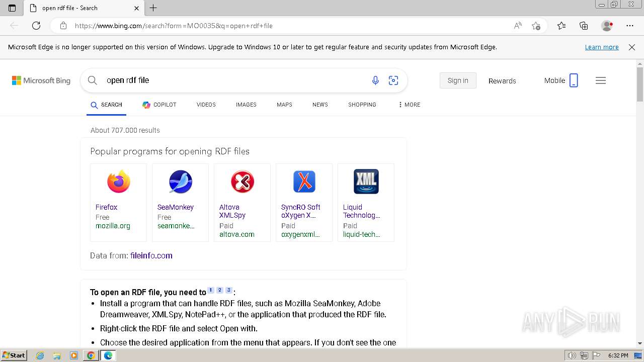Open Windows Media Player taskbar icon
This screenshot has height=362, width=644.
74,355
